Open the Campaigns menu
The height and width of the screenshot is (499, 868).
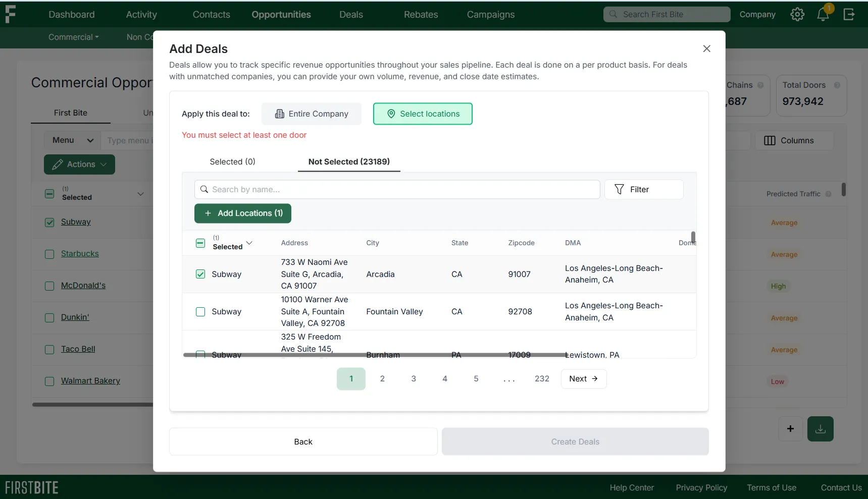coord(491,15)
